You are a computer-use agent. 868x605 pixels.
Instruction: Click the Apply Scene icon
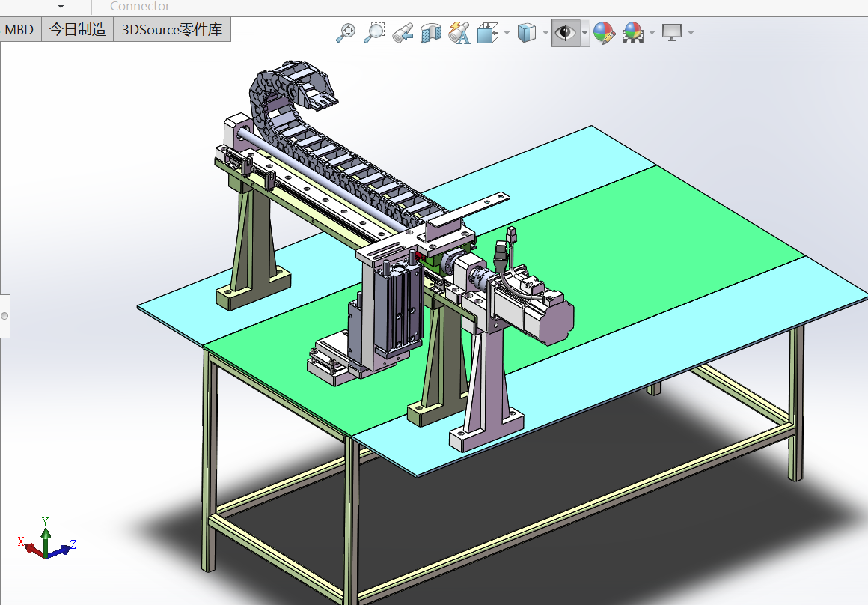pos(633,33)
